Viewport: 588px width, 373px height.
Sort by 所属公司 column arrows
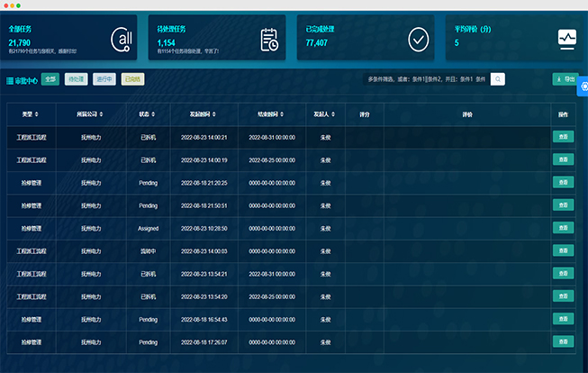pos(101,114)
